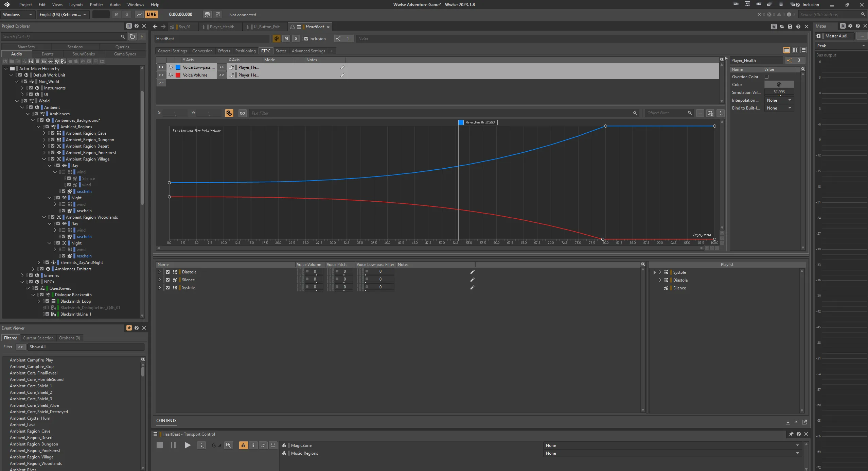868x471 pixels.
Task: Switch to the RTPC tab
Action: (x=266, y=51)
